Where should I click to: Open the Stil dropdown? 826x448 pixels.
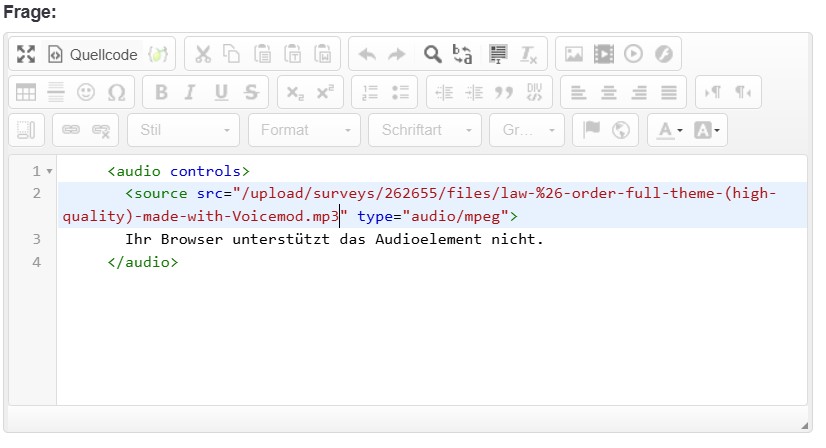[187, 130]
